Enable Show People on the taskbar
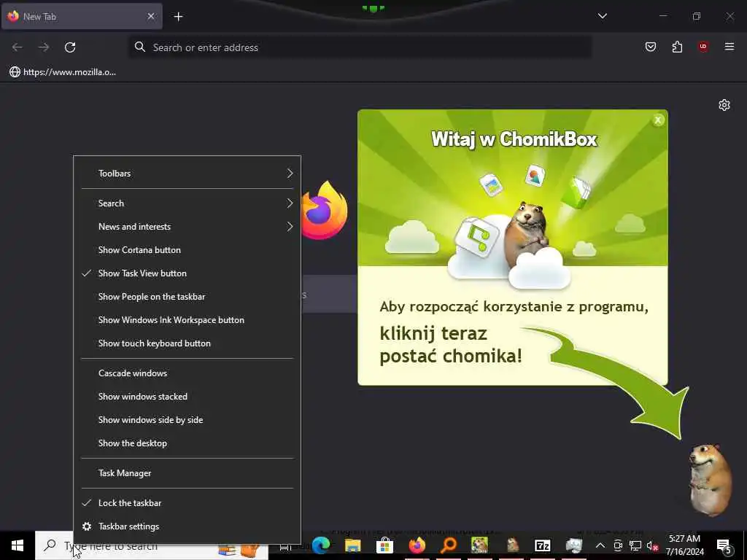The height and width of the screenshot is (560, 747). (187, 297)
